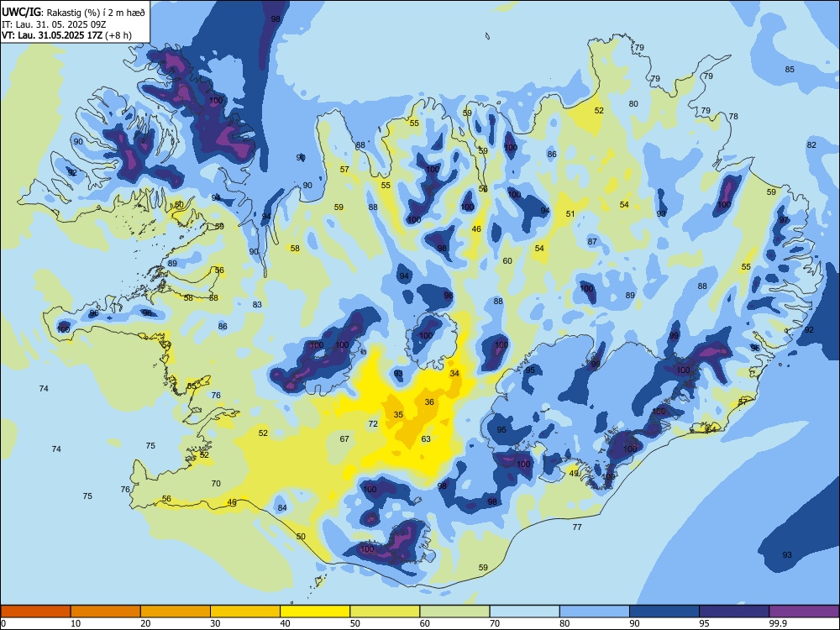Click the humidity value '72' on the map

point(373,423)
